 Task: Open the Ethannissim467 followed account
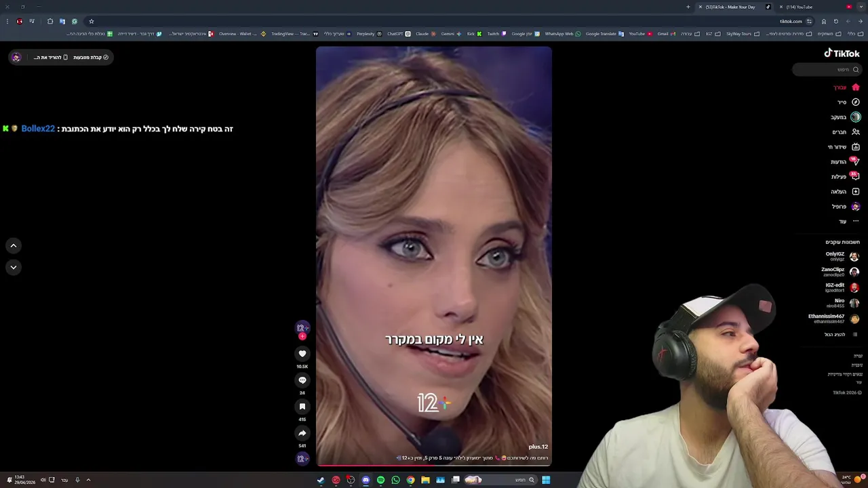pos(833,319)
